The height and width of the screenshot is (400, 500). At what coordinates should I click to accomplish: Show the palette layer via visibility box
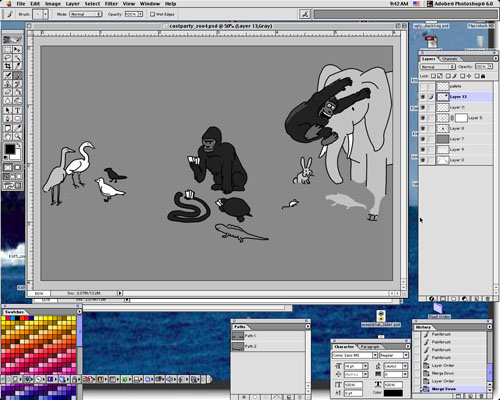[x=423, y=86]
